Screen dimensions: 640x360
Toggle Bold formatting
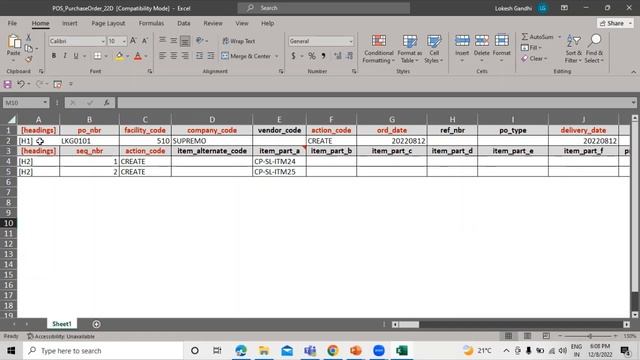click(x=53, y=56)
